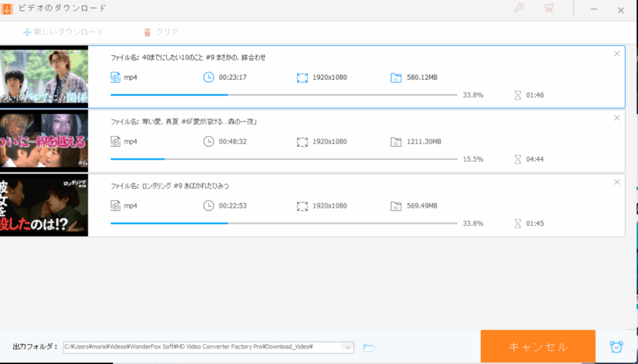The width and height of the screenshot is (638, 364).
Task: Click the progress bar at 15.5%
Action: pyautogui.click(x=283, y=159)
